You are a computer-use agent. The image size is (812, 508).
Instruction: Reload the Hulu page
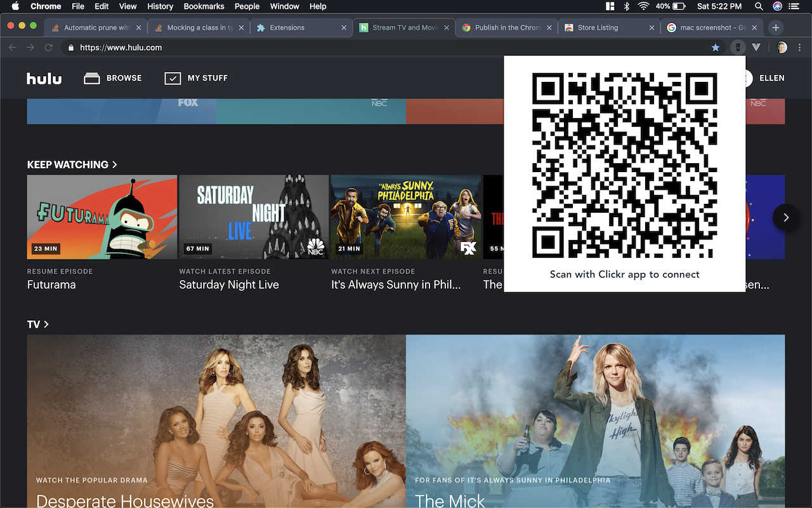[48, 48]
